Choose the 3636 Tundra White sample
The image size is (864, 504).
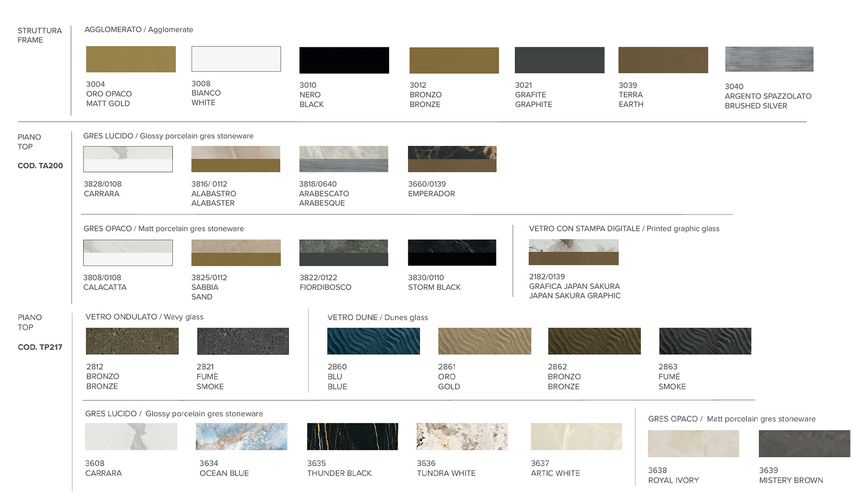pyautogui.click(x=462, y=436)
